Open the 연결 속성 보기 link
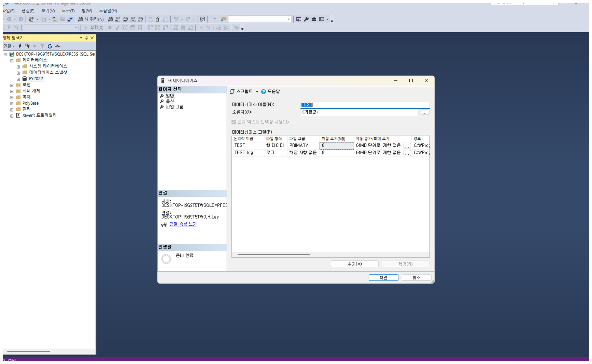 click(x=183, y=224)
